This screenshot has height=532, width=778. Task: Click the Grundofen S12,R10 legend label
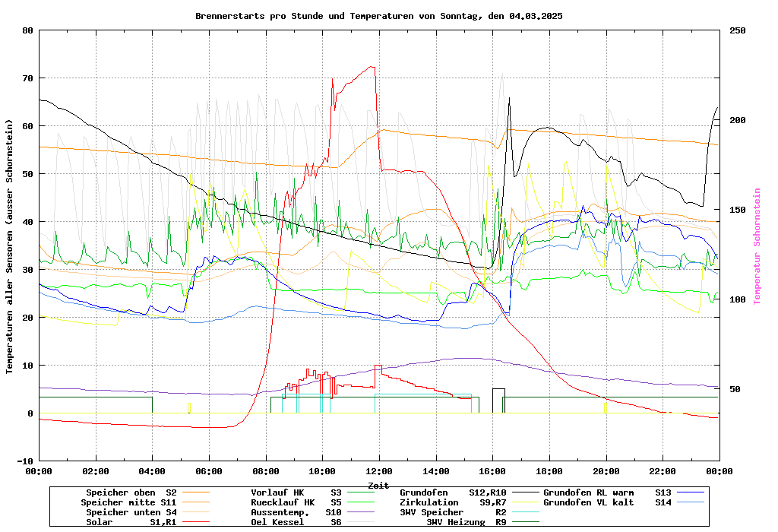[453, 492]
